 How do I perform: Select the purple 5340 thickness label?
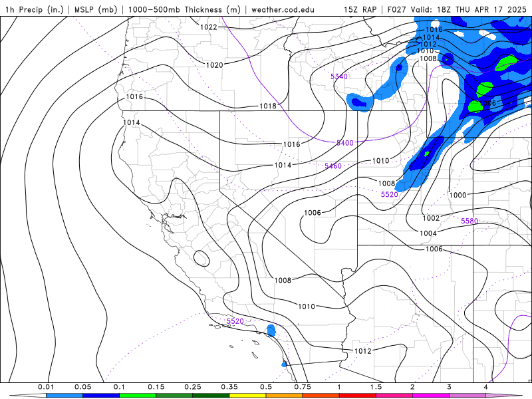pos(339,76)
